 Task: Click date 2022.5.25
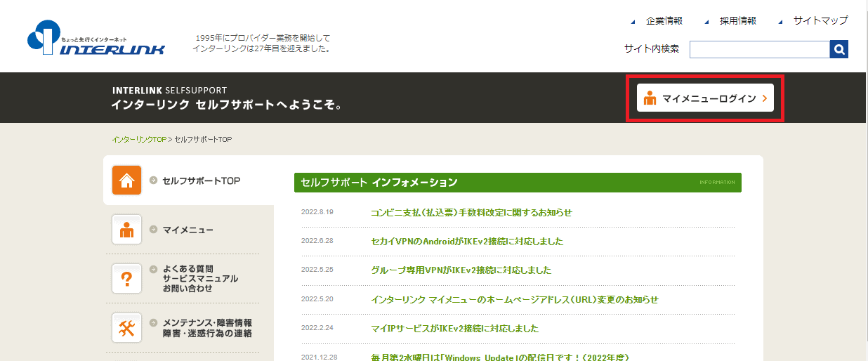317,270
